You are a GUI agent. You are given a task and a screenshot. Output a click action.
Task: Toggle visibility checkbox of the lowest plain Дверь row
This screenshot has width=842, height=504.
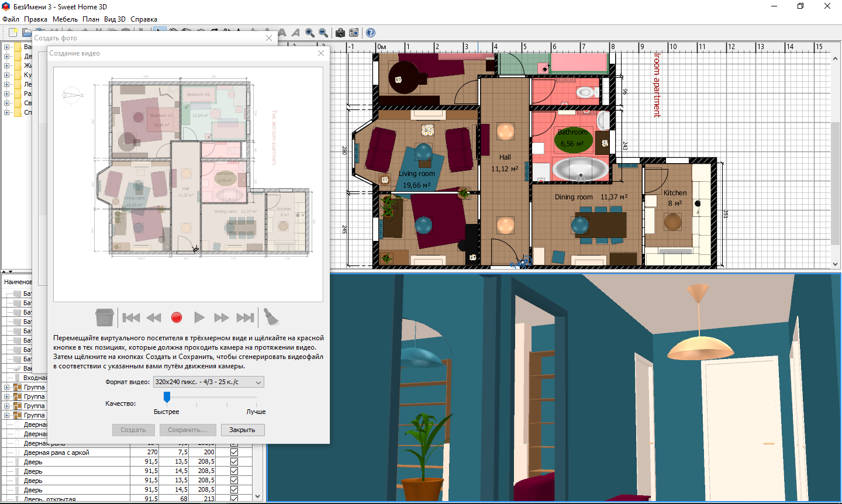tap(234, 489)
